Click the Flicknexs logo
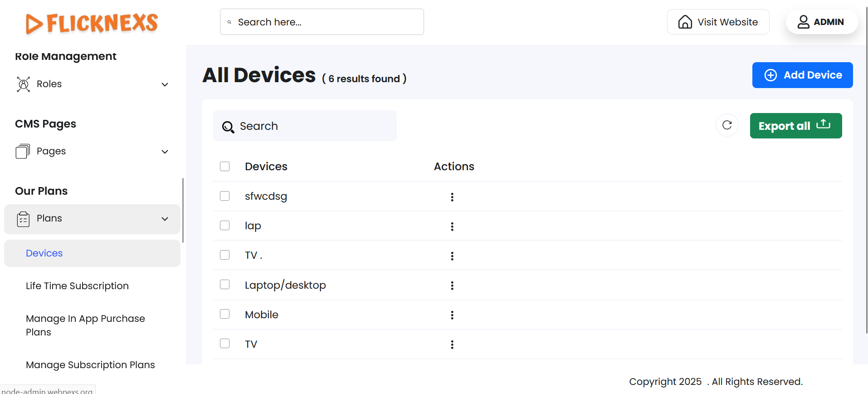Viewport: 868px width, 394px height. [x=92, y=23]
